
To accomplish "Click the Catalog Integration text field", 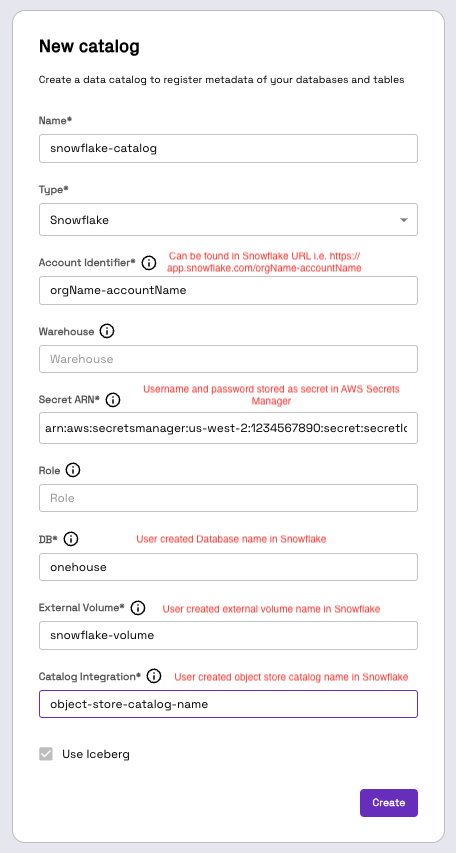I will [229, 704].
